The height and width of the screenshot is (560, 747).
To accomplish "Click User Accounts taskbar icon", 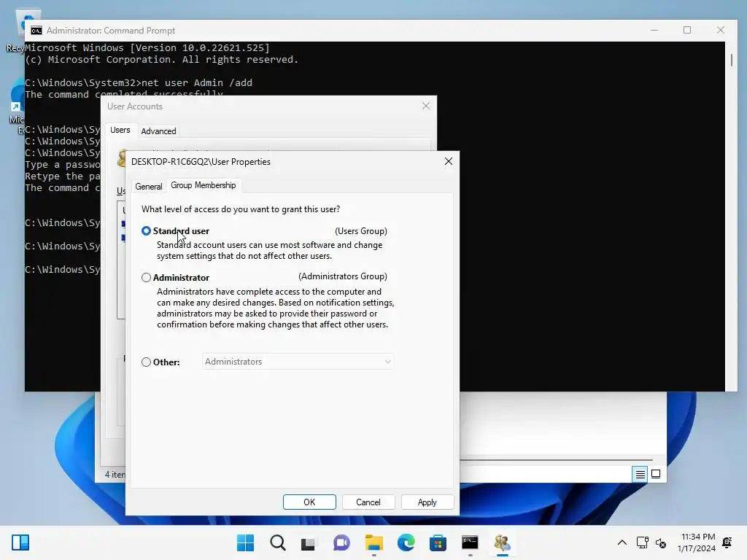I will [502, 542].
